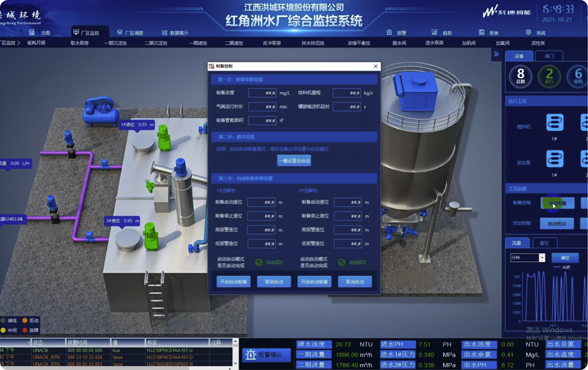
Task: Open the 反冲泵房 page
Action: tap(272, 43)
